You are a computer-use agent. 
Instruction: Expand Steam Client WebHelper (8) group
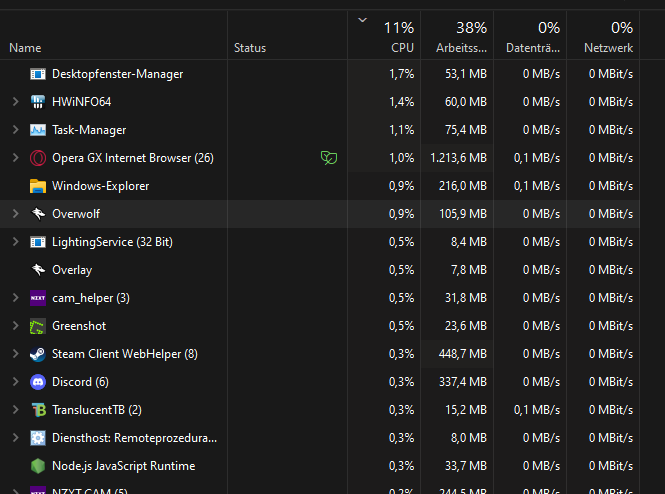coord(16,354)
